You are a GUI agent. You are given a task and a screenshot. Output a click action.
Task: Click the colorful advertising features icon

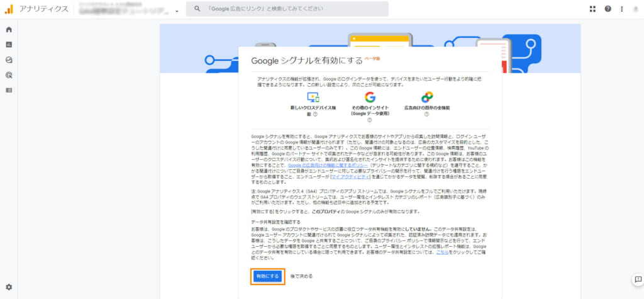(427, 98)
